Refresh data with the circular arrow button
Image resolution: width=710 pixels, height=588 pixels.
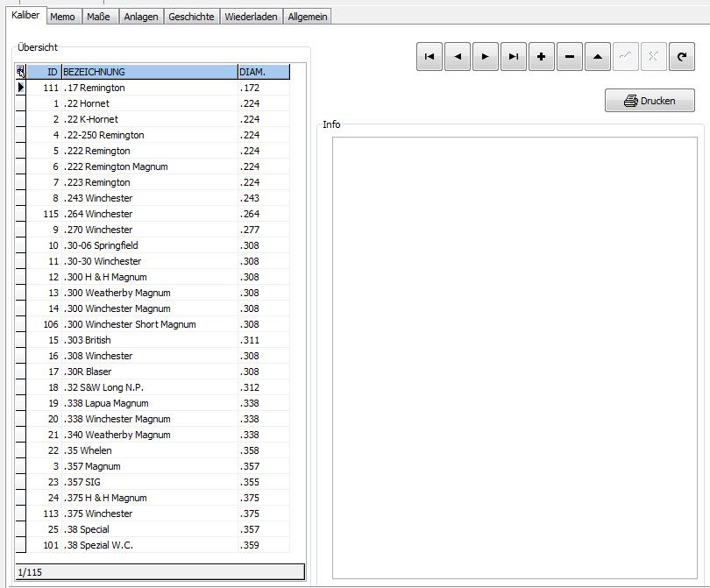click(682, 57)
